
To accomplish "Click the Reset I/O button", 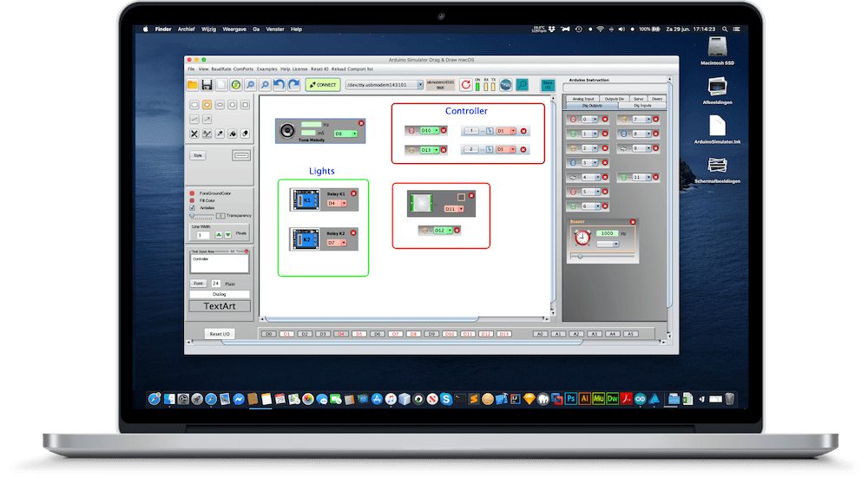I will [x=220, y=334].
